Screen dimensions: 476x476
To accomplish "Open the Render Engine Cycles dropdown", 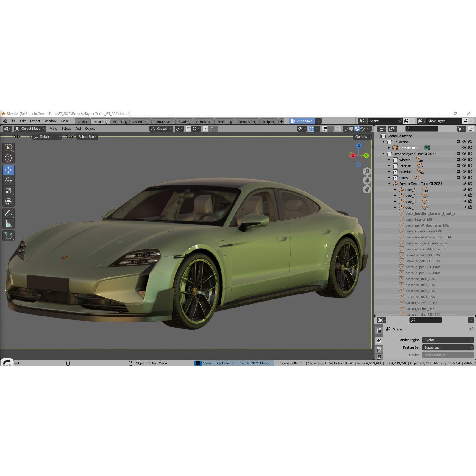I will tap(448, 340).
